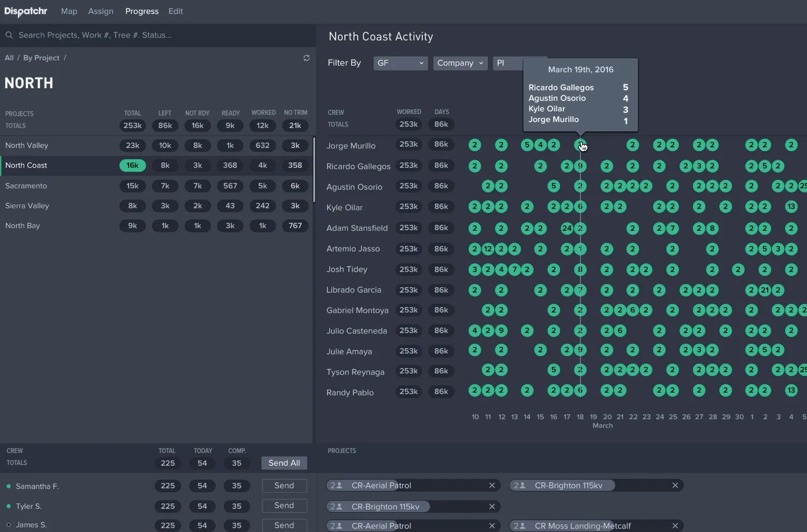Click Jorge Murillo's March 14 activity dot showing 5
This screenshot has width=807, height=532.
pos(527,145)
